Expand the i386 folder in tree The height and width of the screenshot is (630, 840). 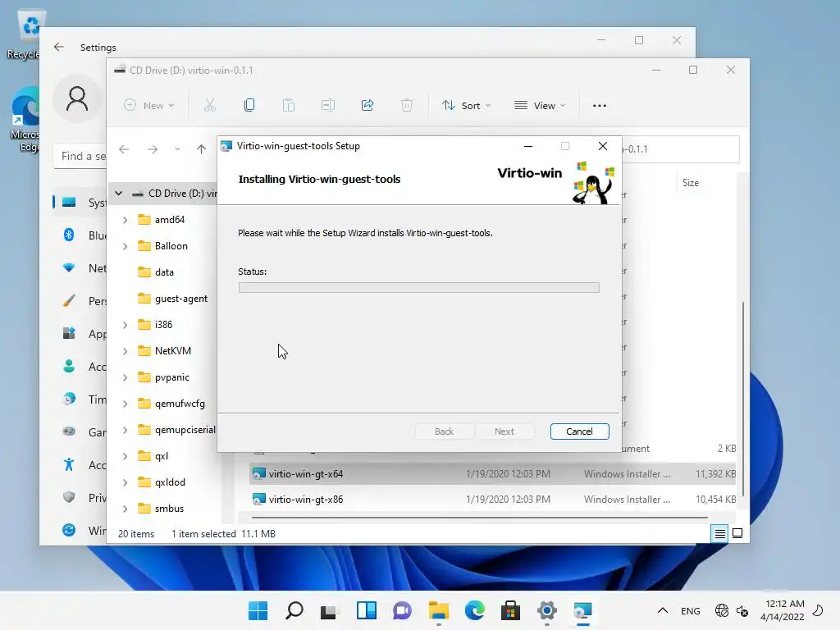pyautogui.click(x=125, y=325)
